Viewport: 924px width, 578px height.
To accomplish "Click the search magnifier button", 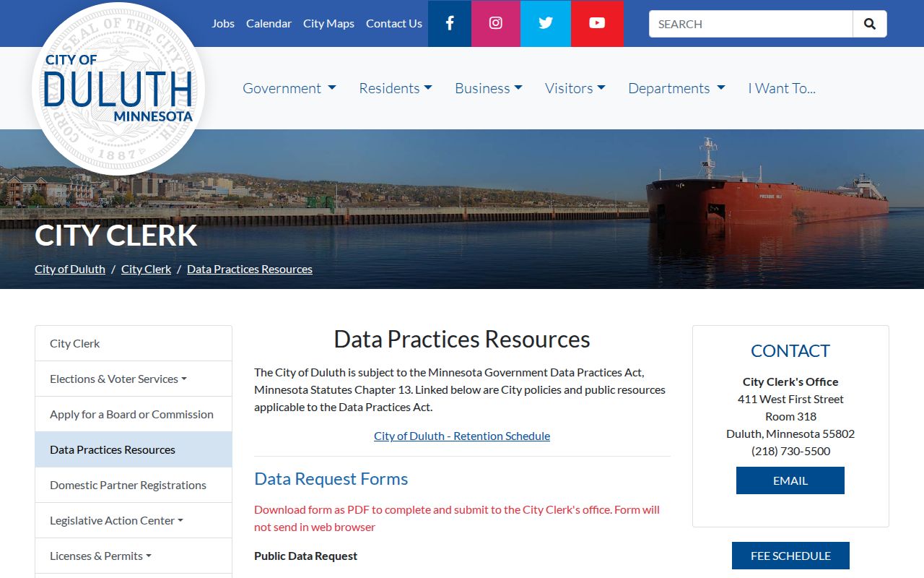I will pyautogui.click(x=870, y=24).
